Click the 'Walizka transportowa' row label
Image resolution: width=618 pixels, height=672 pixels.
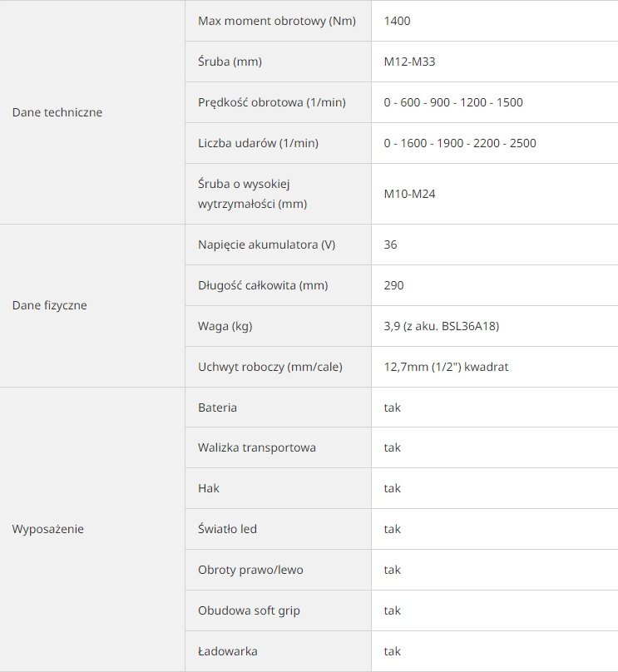257,447
